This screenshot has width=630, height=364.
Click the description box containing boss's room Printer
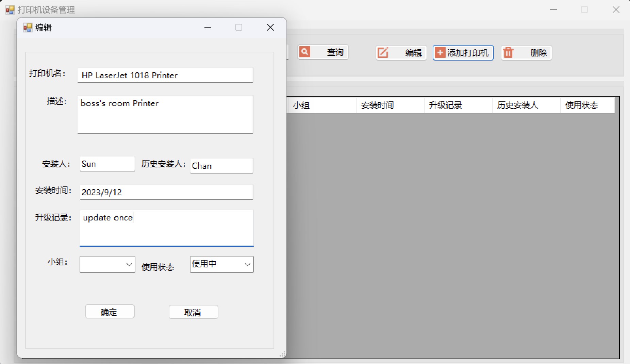point(165,115)
